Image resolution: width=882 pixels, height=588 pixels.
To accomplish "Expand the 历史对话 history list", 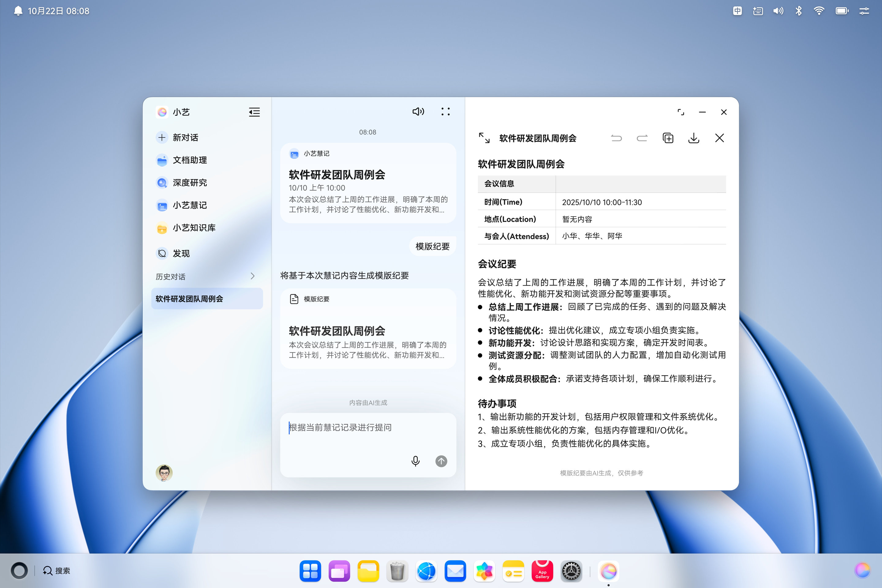I will click(x=252, y=276).
